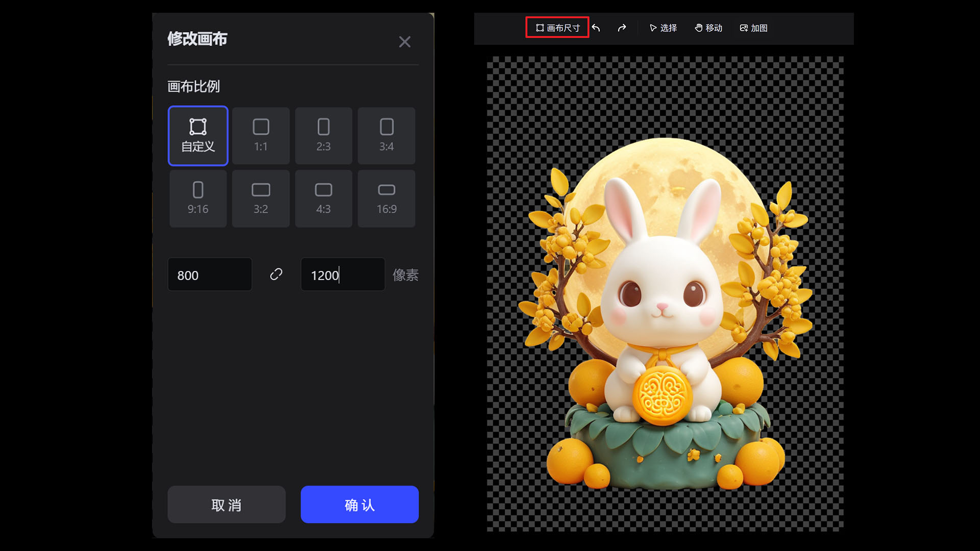The height and width of the screenshot is (551, 980).
Task: Click the 自定义 custom ratio icon
Action: pos(198,136)
